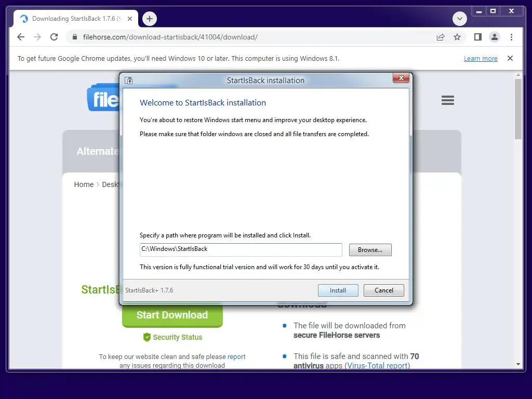The width and height of the screenshot is (532, 399).
Task: Click the Welcome to StartIsBack installation heading
Action: [203, 103]
